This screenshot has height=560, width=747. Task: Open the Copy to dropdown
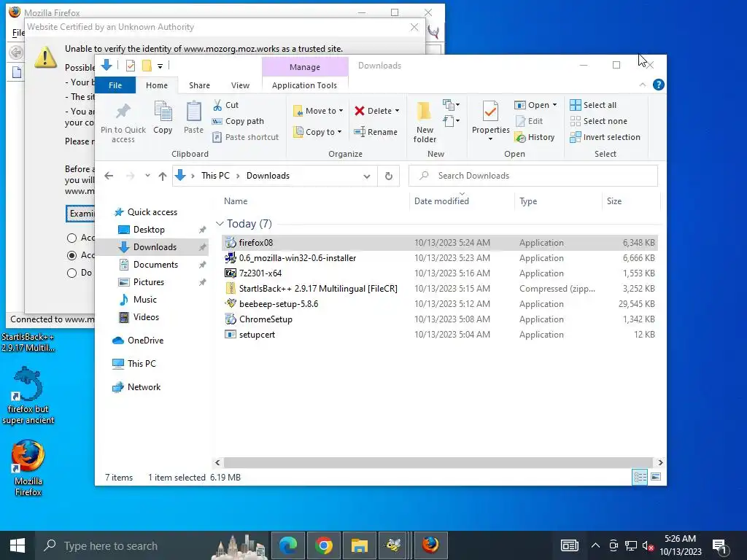(x=317, y=132)
